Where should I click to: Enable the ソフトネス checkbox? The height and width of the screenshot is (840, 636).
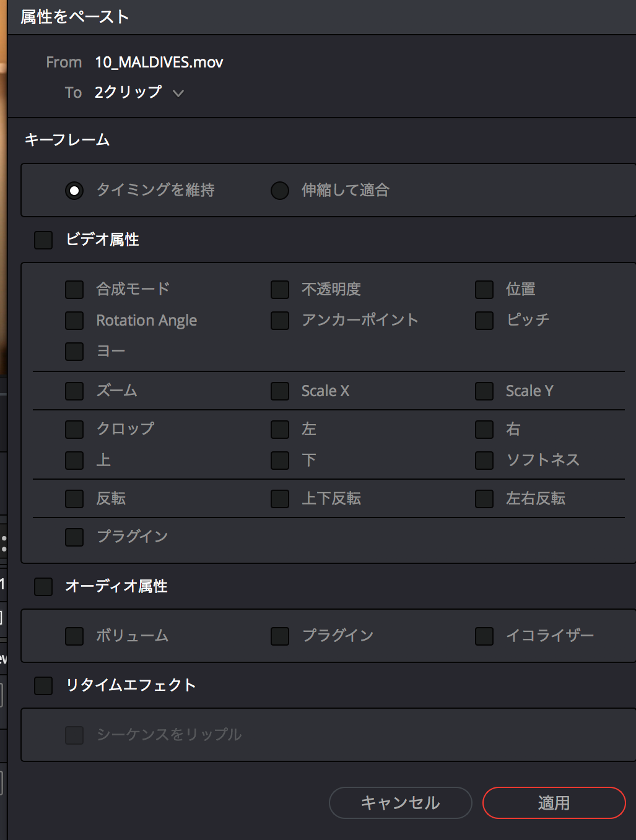pos(484,461)
